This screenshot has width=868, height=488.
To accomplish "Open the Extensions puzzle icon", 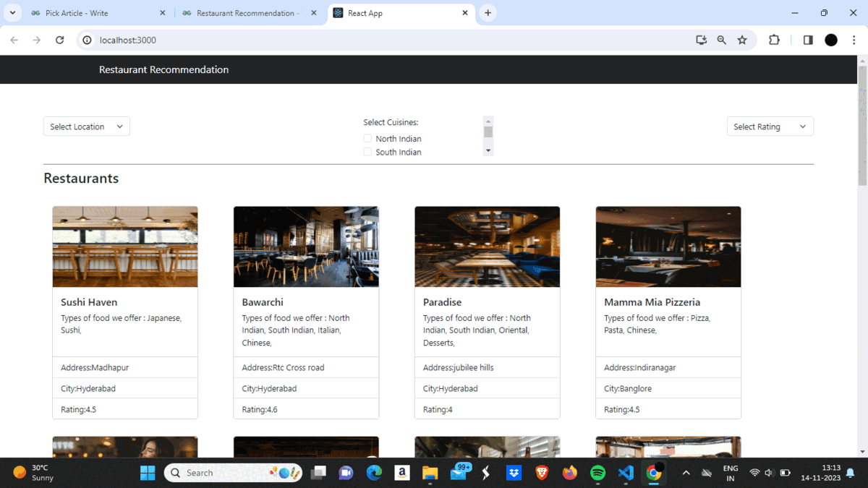I will pos(774,40).
